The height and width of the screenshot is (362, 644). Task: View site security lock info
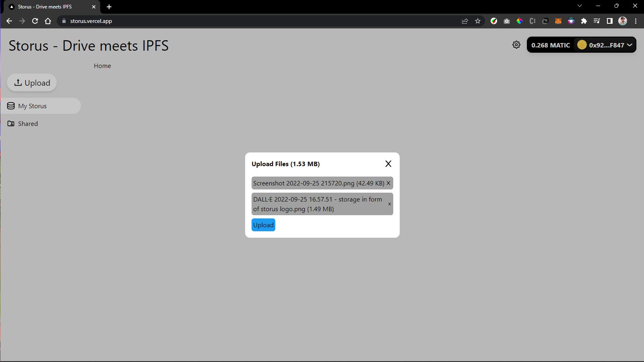(x=64, y=21)
